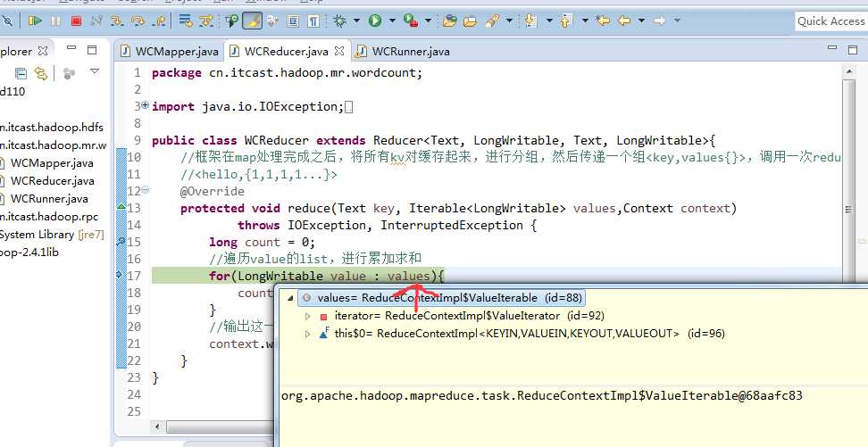Open the Next Annotation dropdown arrow
The height and width of the screenshot is (447, 868).
[x=549, y=21]
